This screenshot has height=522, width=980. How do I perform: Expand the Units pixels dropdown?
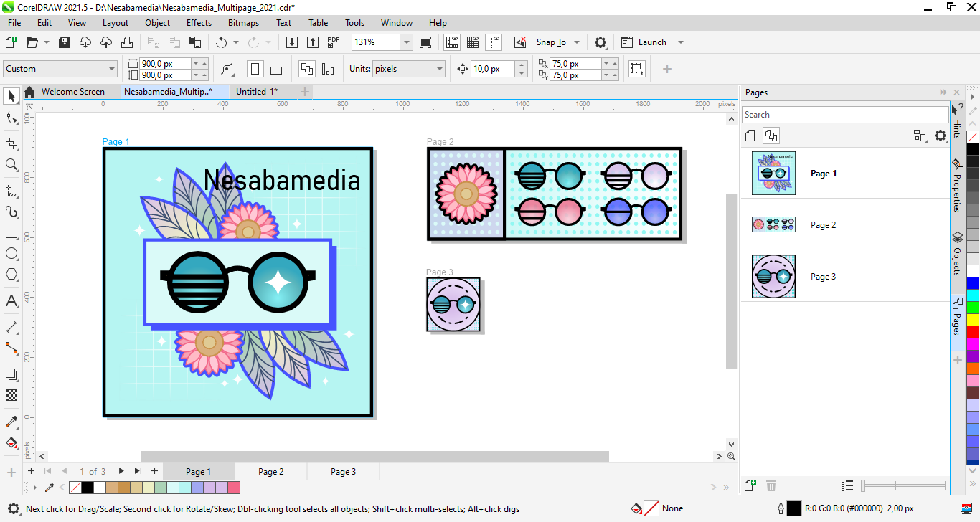coord(439,69)
